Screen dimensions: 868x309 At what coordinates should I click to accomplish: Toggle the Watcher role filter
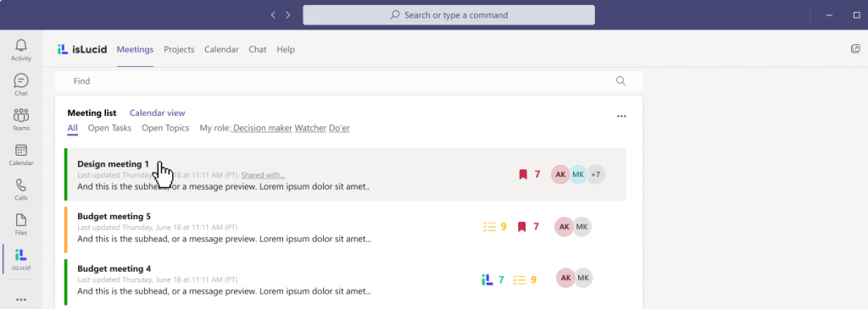click(310, 128)
